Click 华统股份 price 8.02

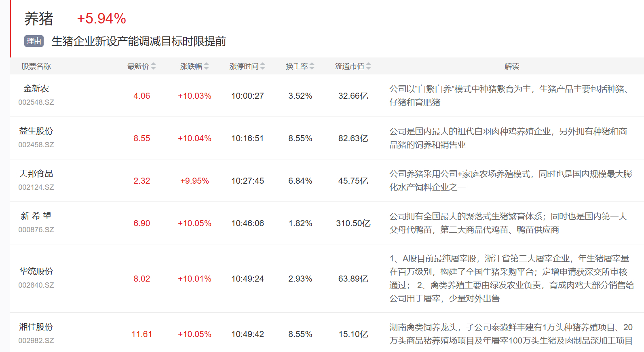pyautogui.click(x=142, y=279)
